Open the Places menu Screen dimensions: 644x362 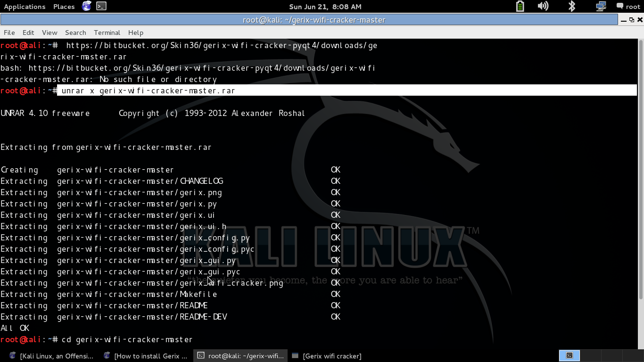64,7
